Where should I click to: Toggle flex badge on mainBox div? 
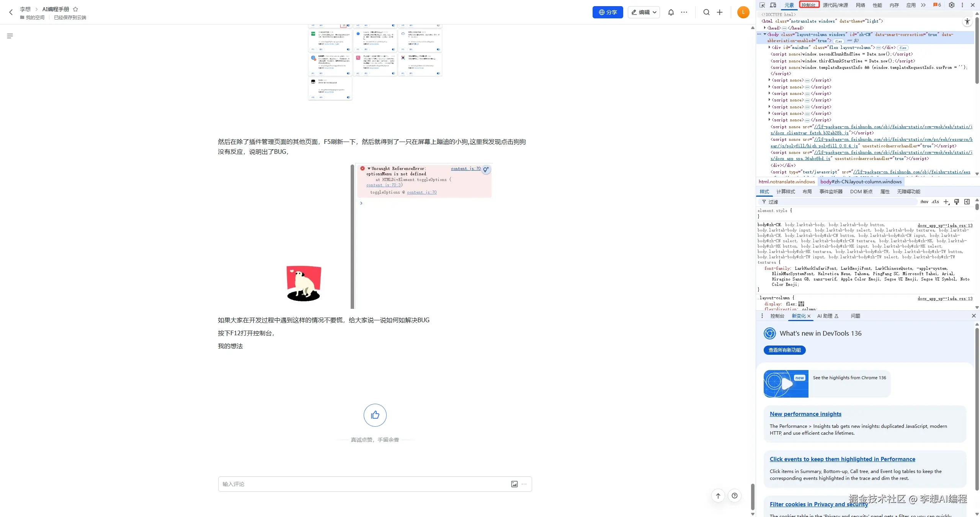click(903, 48)
